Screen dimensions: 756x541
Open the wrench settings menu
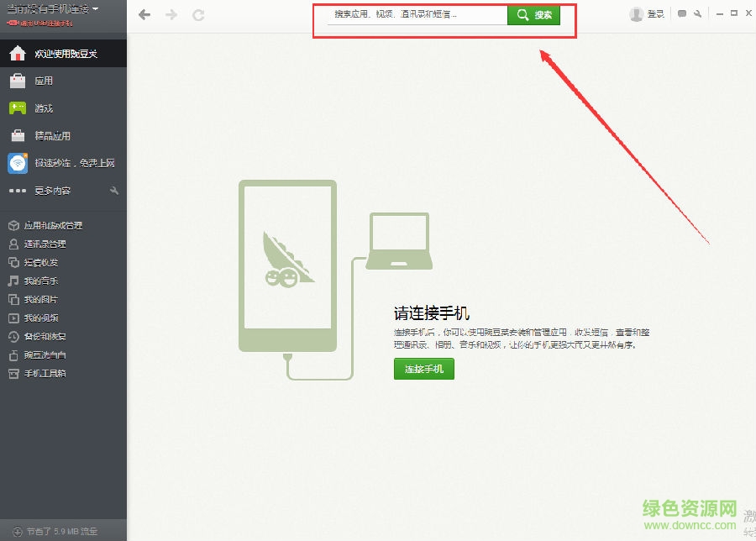[699, 14]
